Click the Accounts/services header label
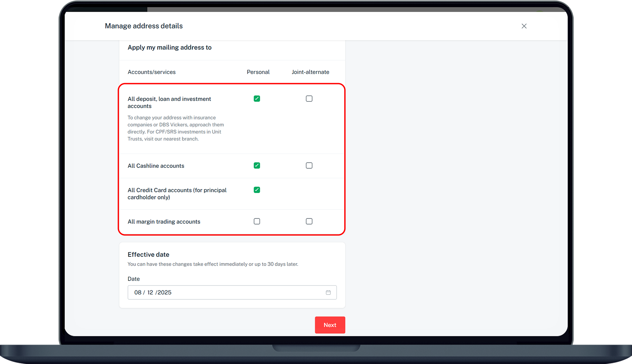 coord(151,72)
